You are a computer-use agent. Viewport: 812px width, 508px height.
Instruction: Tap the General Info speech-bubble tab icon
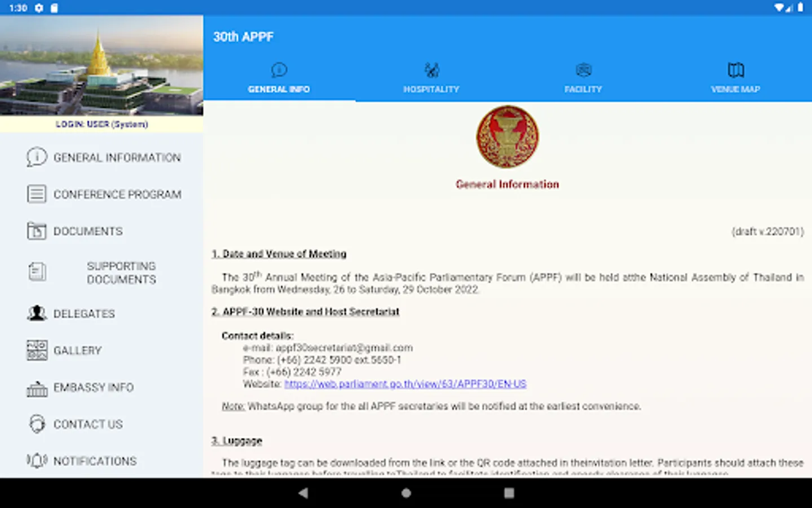279,70
